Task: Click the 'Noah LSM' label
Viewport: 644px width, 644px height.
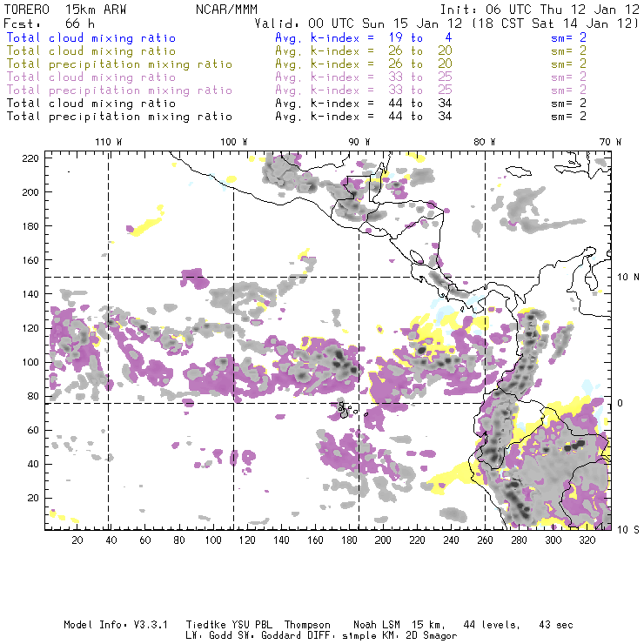Action: 377,625
